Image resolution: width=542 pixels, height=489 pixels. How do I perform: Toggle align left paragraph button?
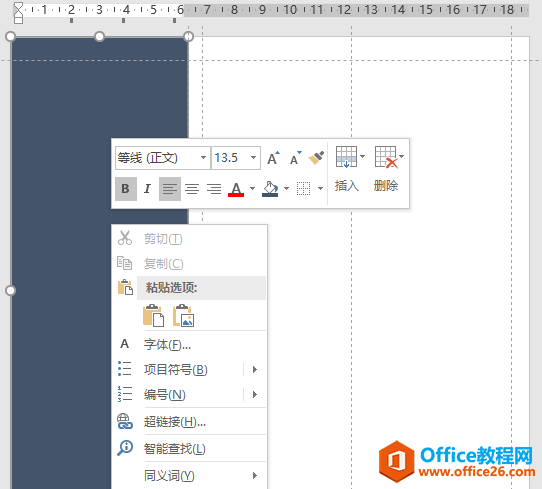click(x=170, y=189)
